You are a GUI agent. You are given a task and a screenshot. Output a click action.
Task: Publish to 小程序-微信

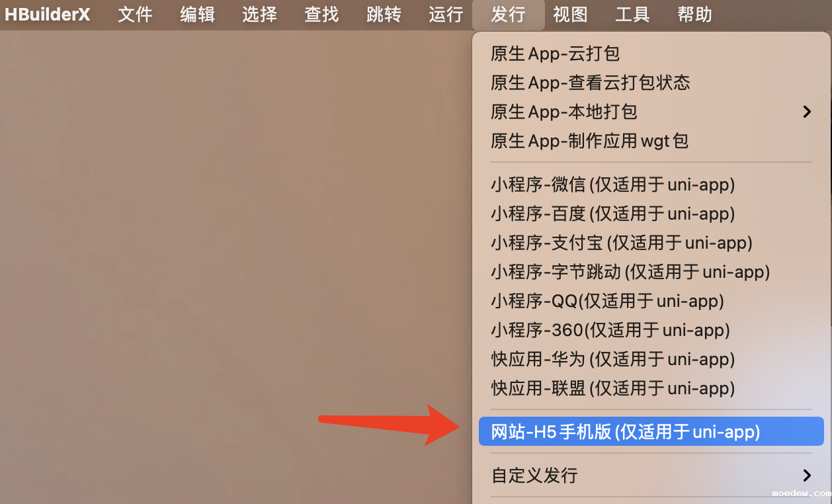[651, 185]
